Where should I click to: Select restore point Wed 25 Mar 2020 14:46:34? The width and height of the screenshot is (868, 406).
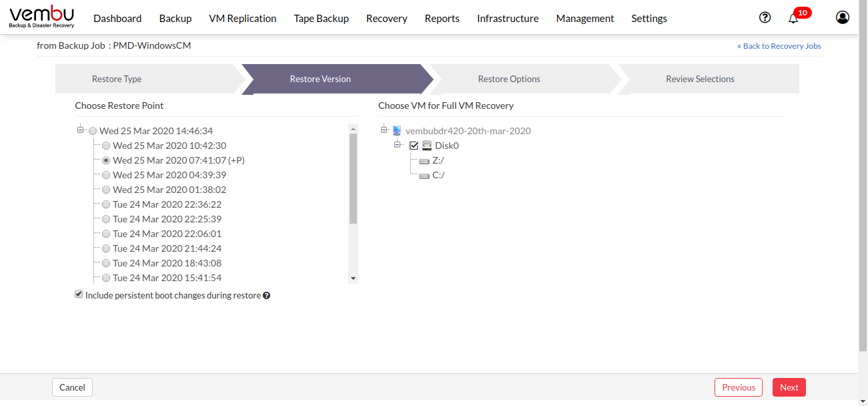[93, 131]
